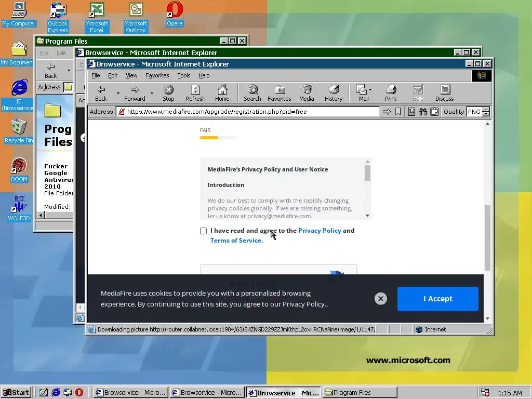Viewport: 532px width, 399px height.
Task: Open the Privacy Policy link
Action: pos(320,230)
